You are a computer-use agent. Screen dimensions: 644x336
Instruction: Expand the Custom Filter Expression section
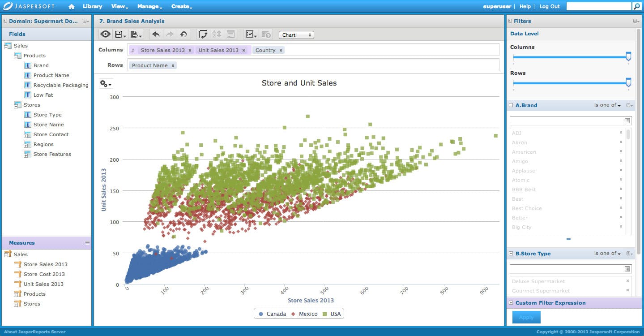pyautogui.click(x=511, y=303)
